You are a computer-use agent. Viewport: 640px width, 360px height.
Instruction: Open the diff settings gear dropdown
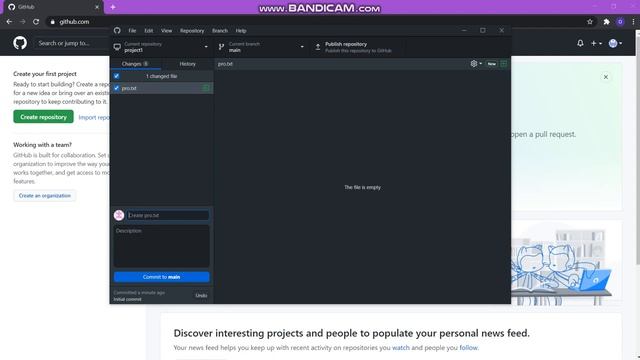click(x=476, y=64)
